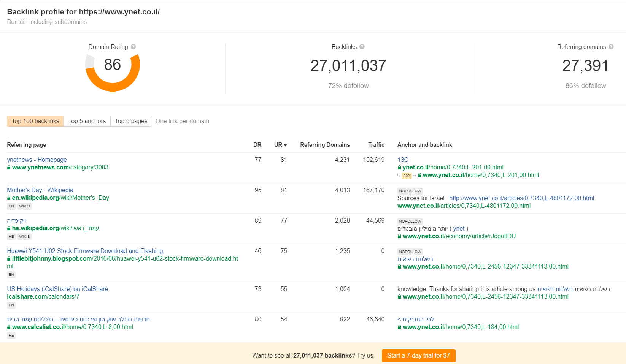The height and width of the screenshot is (364, 626).
Task: Toggle One link per domain filter
Action: click(x=182, y=121)
